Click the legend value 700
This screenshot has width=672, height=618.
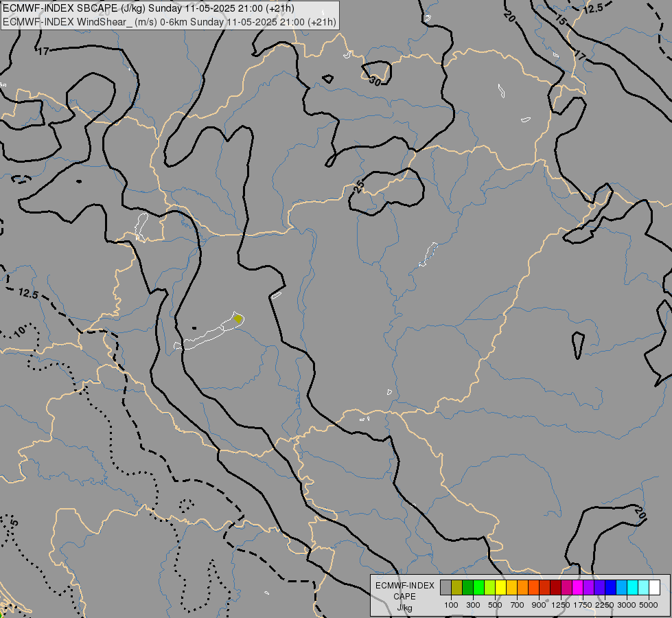518,605
